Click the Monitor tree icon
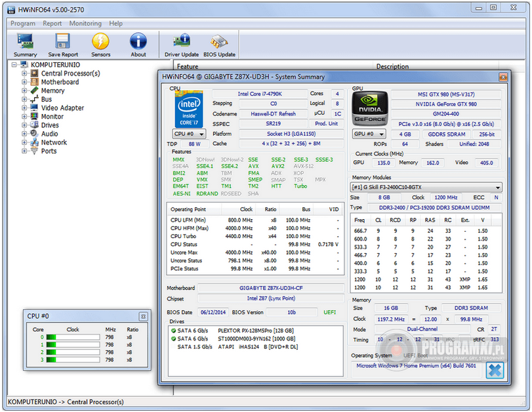Screen dimensions: 532x412 click(x=34, y=116)
